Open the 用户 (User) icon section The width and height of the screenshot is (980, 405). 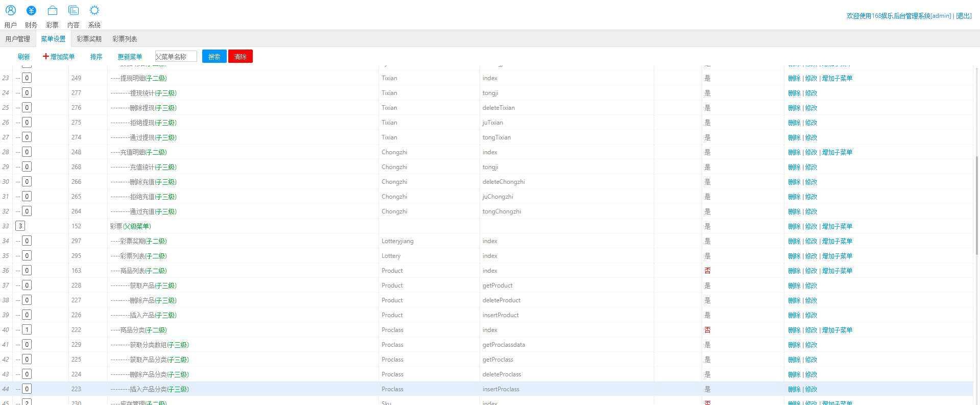pos(10,11)
